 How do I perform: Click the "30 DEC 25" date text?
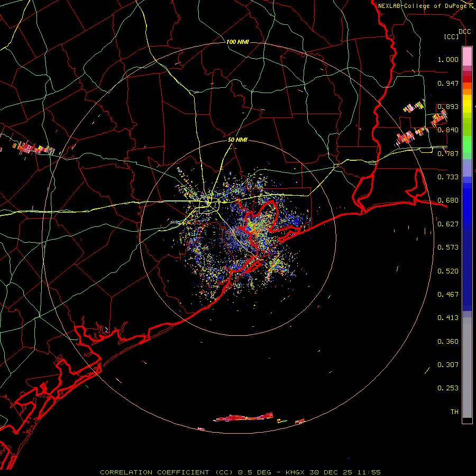pos(331,472)
